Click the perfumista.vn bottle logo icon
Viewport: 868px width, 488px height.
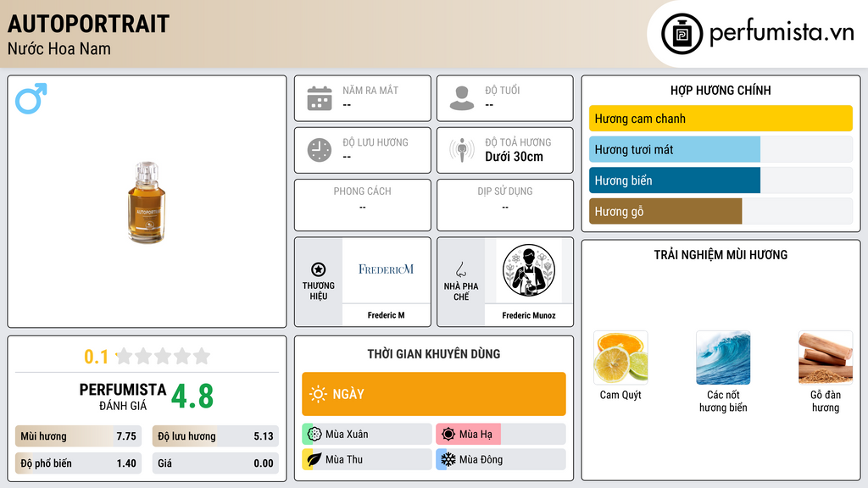tap(682, 34)
